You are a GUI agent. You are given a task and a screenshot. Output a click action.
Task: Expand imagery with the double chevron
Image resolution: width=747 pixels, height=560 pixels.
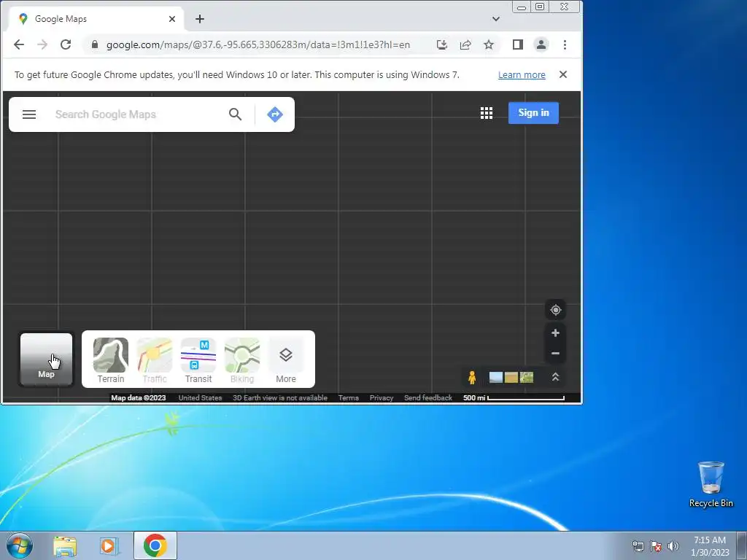(x=555, y=377)
